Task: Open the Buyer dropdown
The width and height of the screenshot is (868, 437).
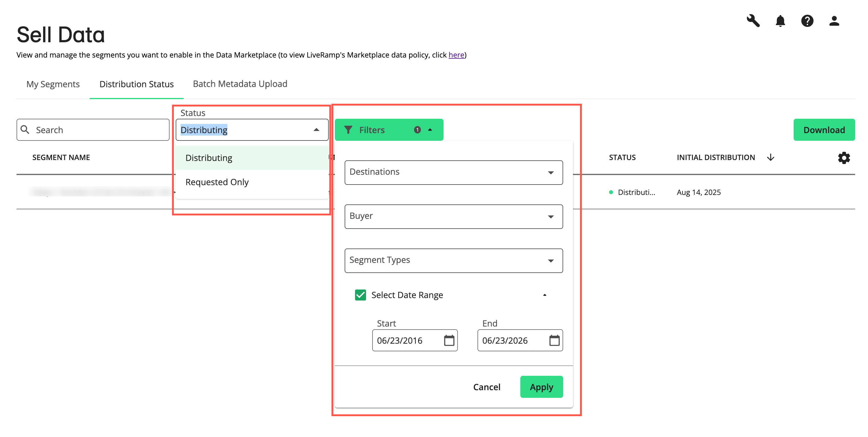Action: 454,216
